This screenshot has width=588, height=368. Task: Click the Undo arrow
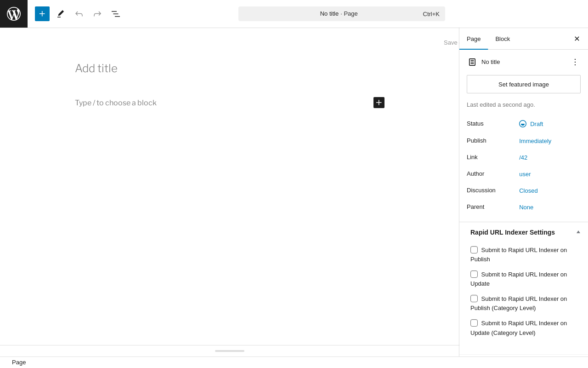[79, 14]
